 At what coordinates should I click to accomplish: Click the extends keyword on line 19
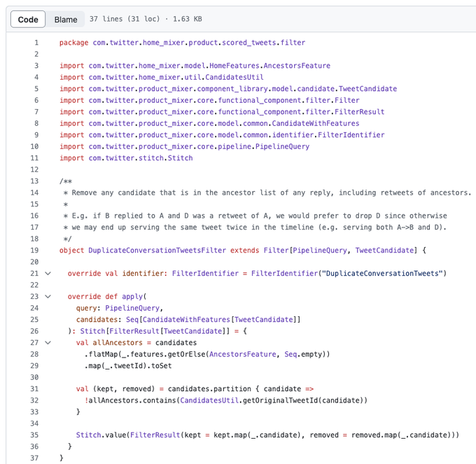point(245,251)
